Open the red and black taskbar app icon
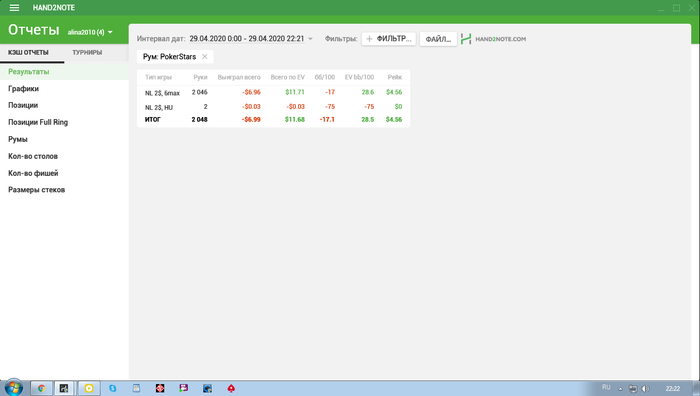This screenshot has height=396, width=700. pos(160,388)
